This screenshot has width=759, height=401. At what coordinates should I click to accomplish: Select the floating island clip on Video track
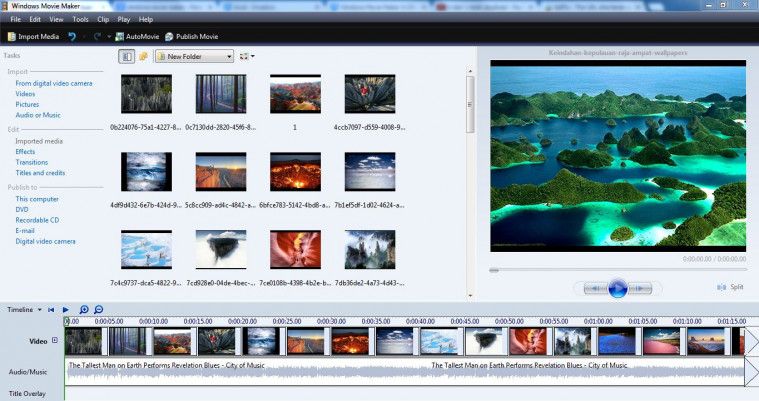click(484, 341)
